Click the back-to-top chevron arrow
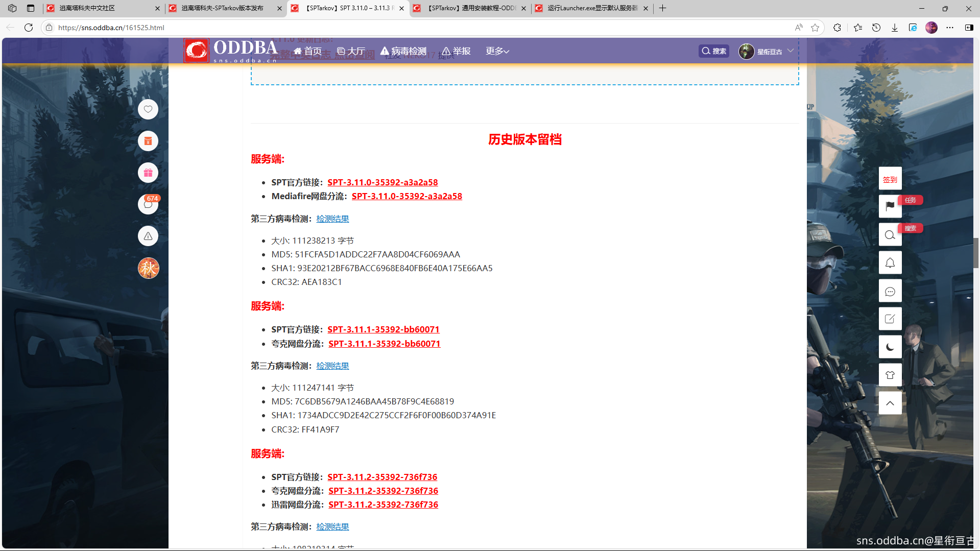Image resolution: width=980 pixels, height=551 pixels. [x=890, y=403]
